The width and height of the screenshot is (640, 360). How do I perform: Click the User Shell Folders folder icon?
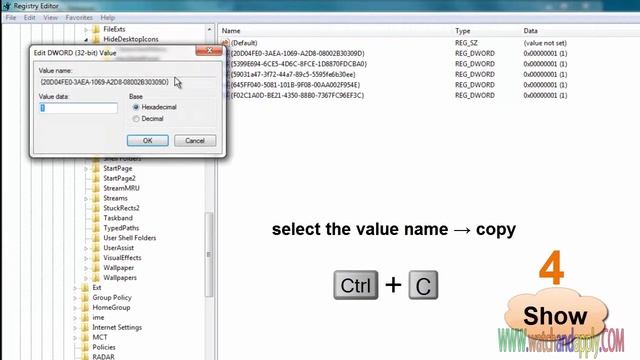click(96, 238)
